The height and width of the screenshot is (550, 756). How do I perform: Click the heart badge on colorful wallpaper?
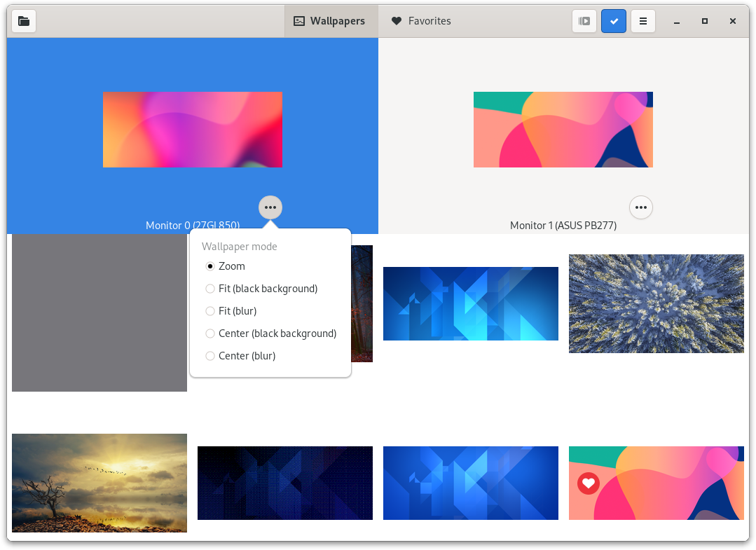(x=589, y=483)
